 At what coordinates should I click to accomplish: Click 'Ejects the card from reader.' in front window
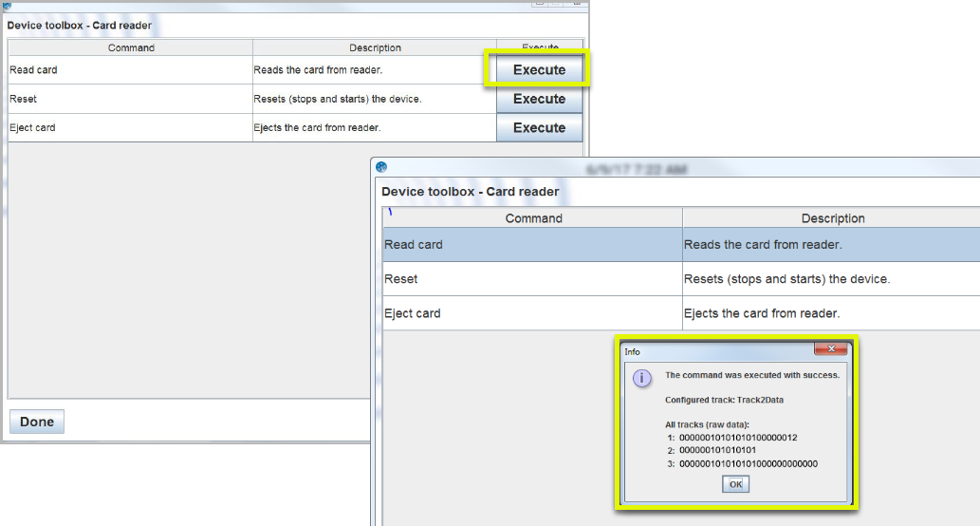point(762,313)
